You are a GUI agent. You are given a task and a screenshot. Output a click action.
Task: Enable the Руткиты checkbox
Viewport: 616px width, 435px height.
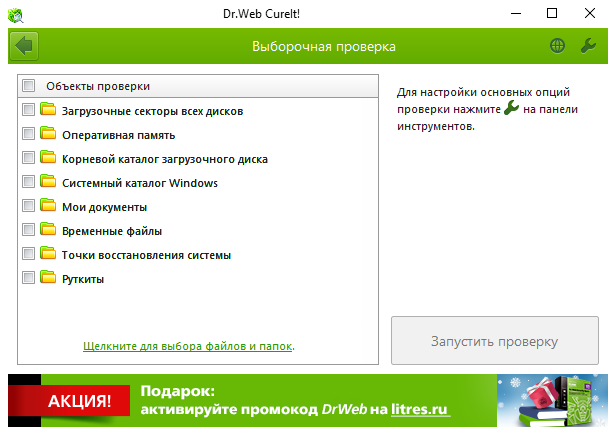28,277
